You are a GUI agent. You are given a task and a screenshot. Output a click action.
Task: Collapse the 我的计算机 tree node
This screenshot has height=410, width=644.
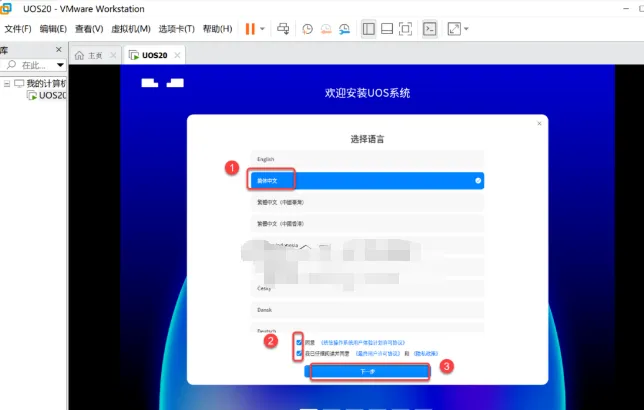[x=7, y=83]
